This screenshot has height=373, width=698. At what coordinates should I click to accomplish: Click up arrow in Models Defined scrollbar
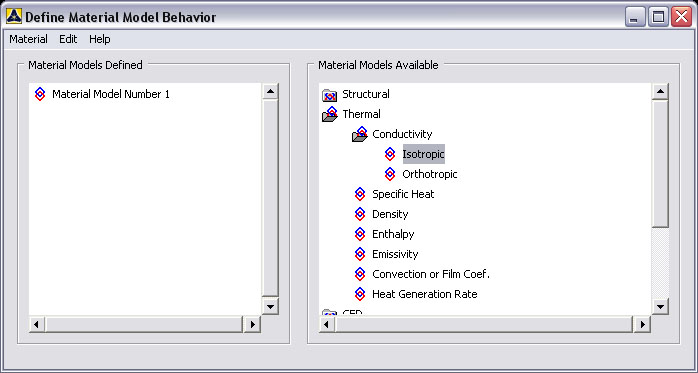[x=270, y=91]
